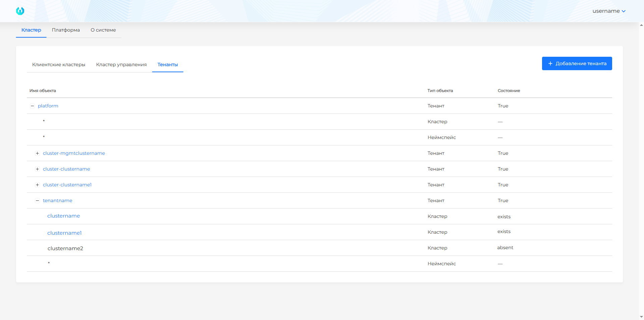Expand the cluster-clustername1 tenant row
This screenshot has width=644, height=320.
click(38, 185)
